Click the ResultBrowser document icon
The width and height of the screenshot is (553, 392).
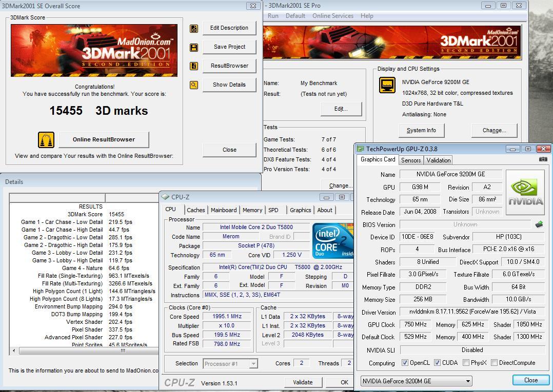pos(193,66)
